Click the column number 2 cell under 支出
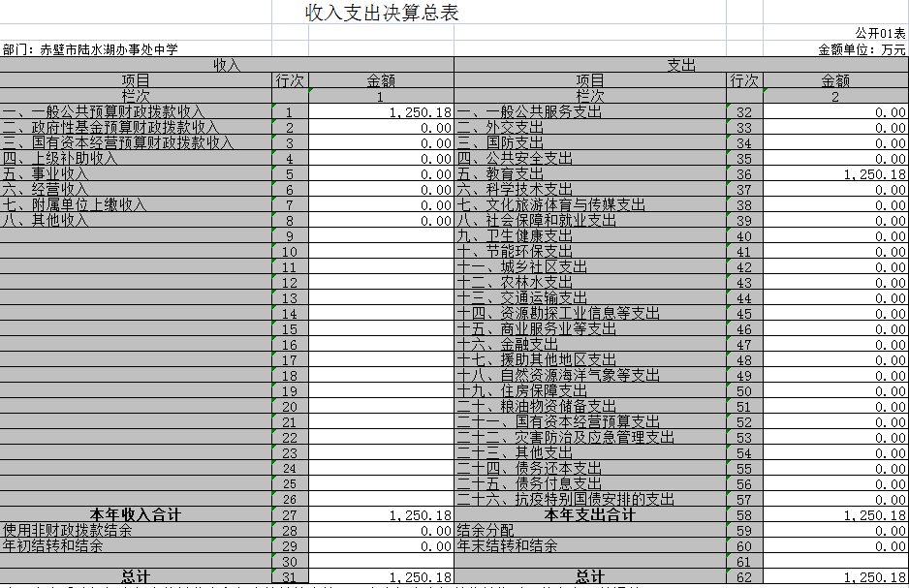 (836, 96)
